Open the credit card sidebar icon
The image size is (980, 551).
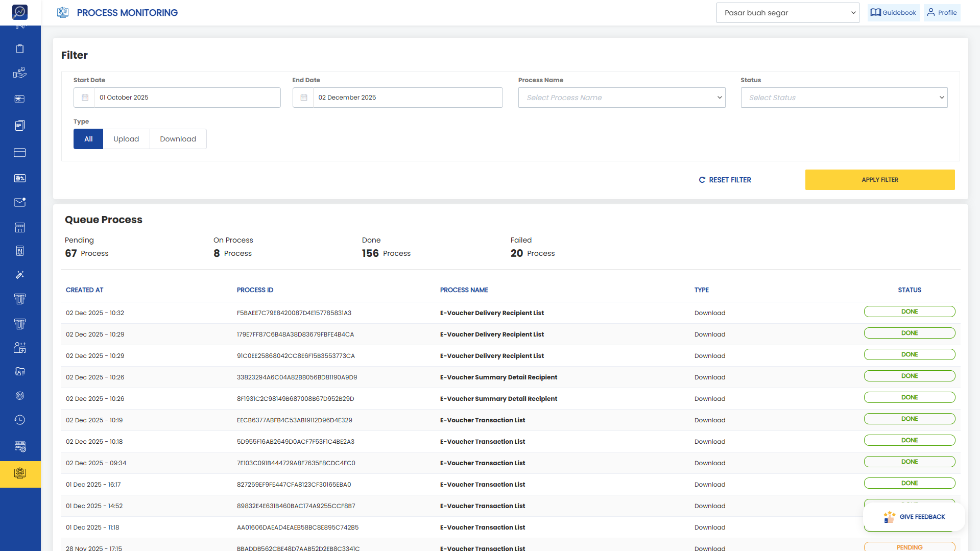click(x=20, y=153)
